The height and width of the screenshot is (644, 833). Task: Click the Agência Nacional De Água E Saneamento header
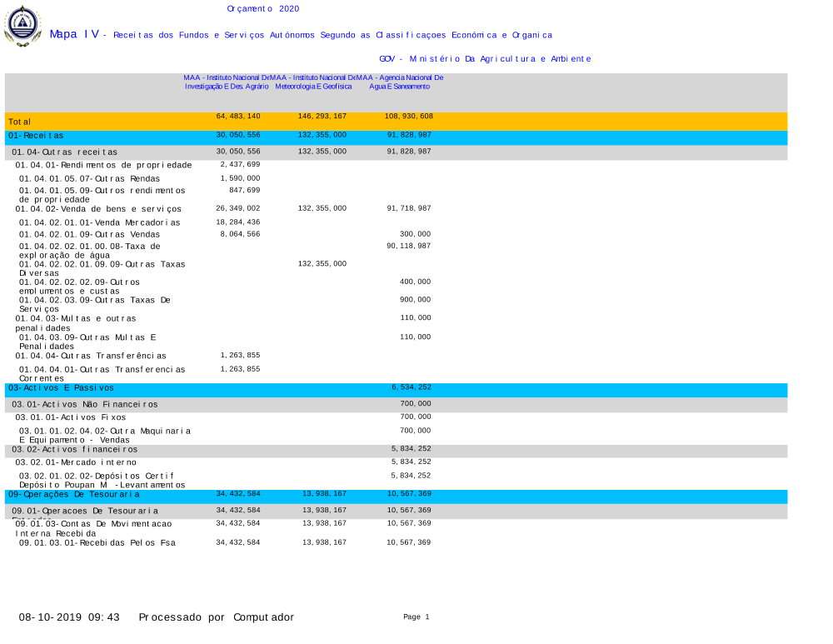[400, 82]
